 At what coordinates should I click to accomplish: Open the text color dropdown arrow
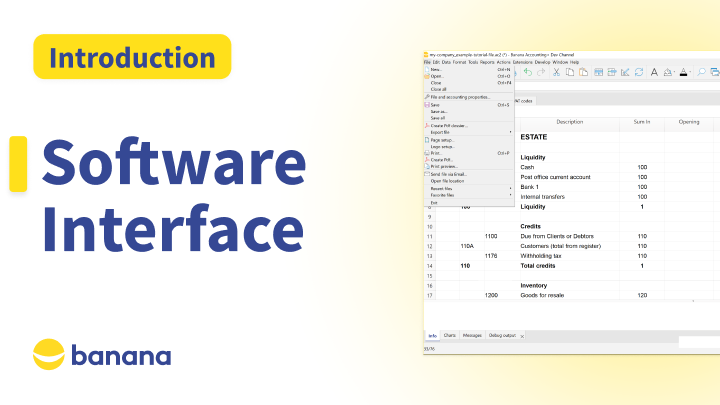690,73
